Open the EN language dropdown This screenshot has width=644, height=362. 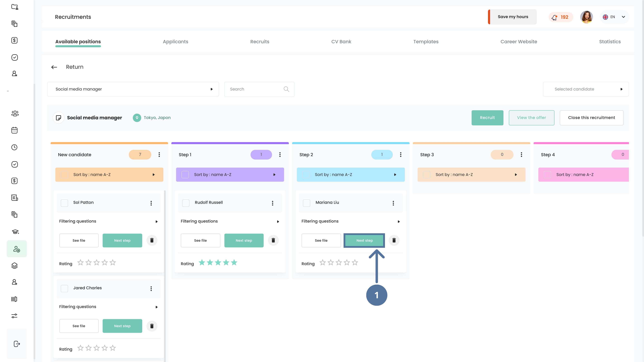coord(614,17)
